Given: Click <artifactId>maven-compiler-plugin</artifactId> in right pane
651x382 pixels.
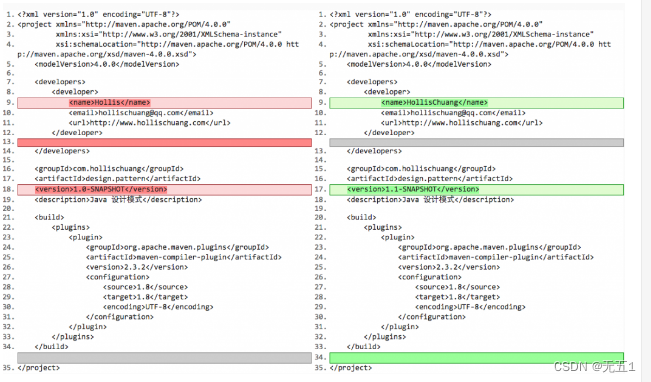Looking at the screenshot, I should (x=496, y=257).
